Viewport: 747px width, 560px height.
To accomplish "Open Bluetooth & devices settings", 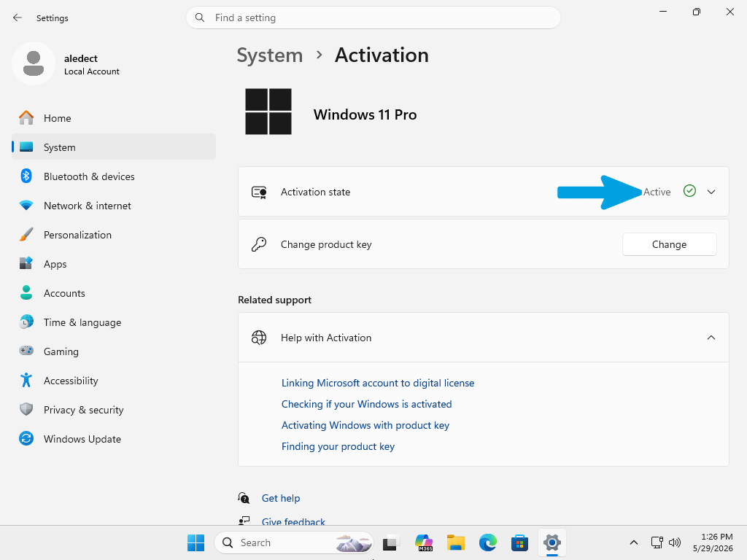I will tap(113, 176).
